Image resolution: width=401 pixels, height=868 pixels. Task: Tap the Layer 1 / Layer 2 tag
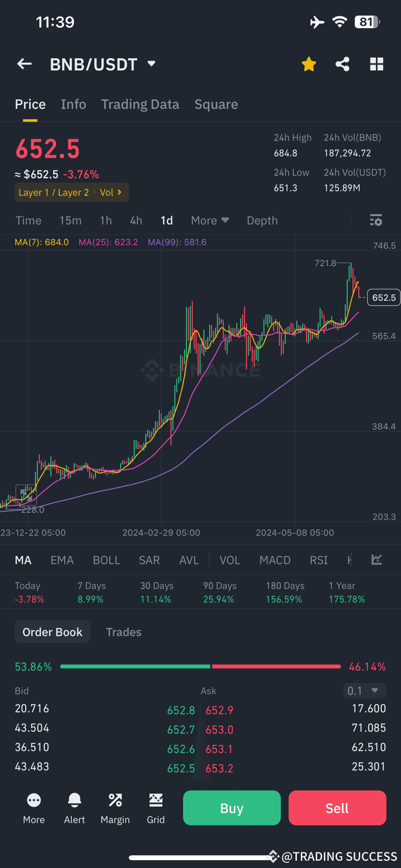point(54,192)
